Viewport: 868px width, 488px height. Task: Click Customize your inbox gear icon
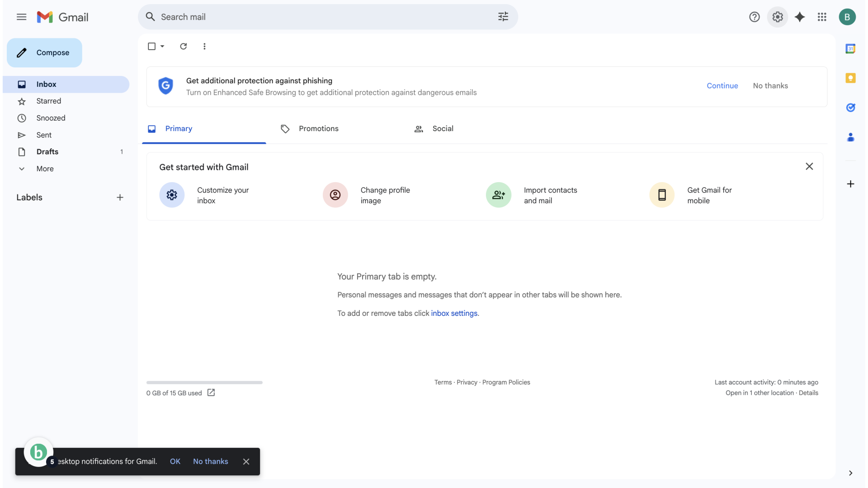172,195
